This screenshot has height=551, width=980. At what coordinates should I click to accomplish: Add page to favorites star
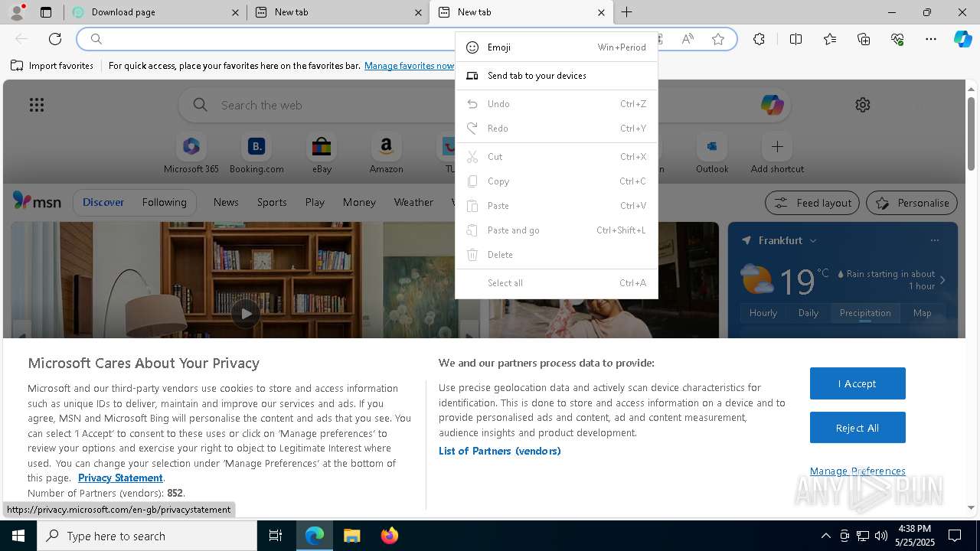(x=718, y=39)
